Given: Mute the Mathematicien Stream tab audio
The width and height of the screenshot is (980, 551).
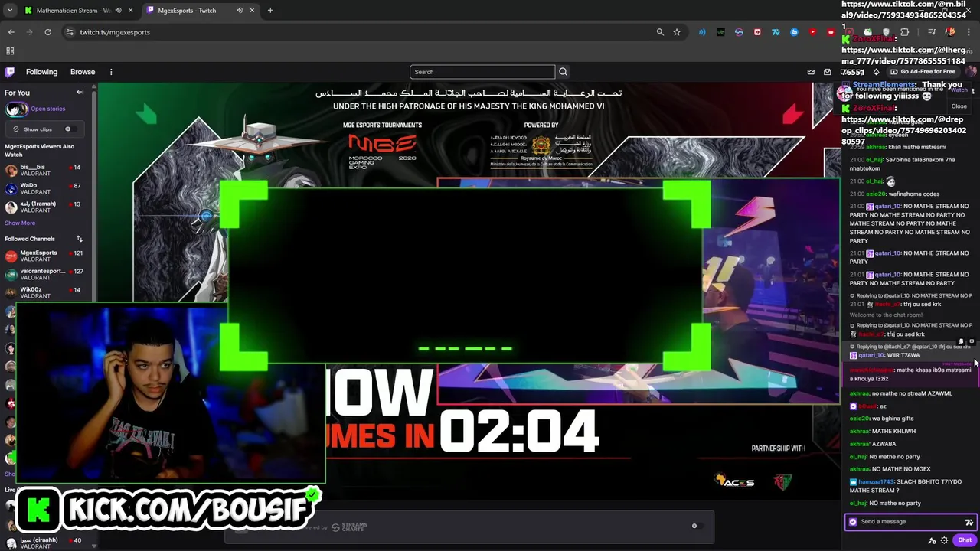Looking at the screenshot, I should pyautogui.click(x=118, y=11).
